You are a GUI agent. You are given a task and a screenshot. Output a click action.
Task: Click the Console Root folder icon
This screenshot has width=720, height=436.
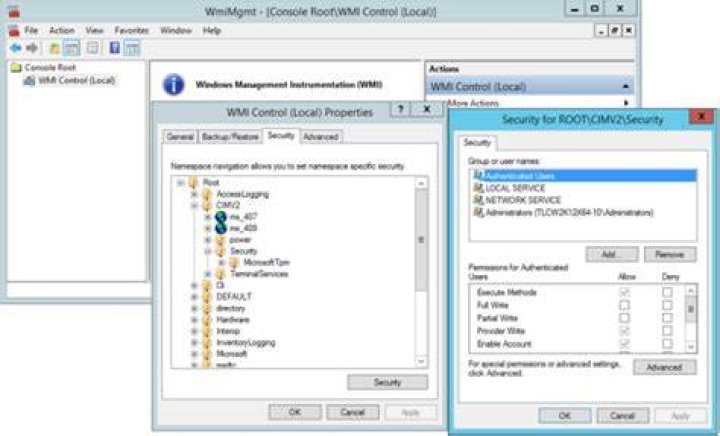pyautogui.click(x=16, y=67)
